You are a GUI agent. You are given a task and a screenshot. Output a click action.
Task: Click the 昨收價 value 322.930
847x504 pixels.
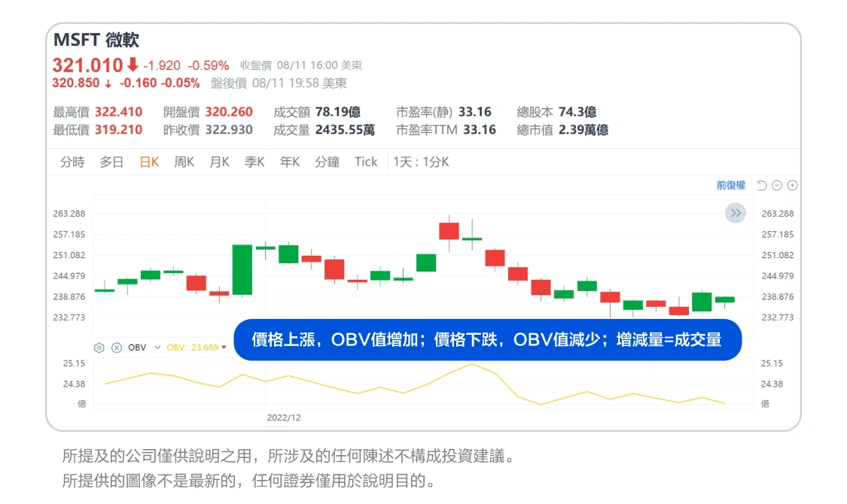coord(229,129)
